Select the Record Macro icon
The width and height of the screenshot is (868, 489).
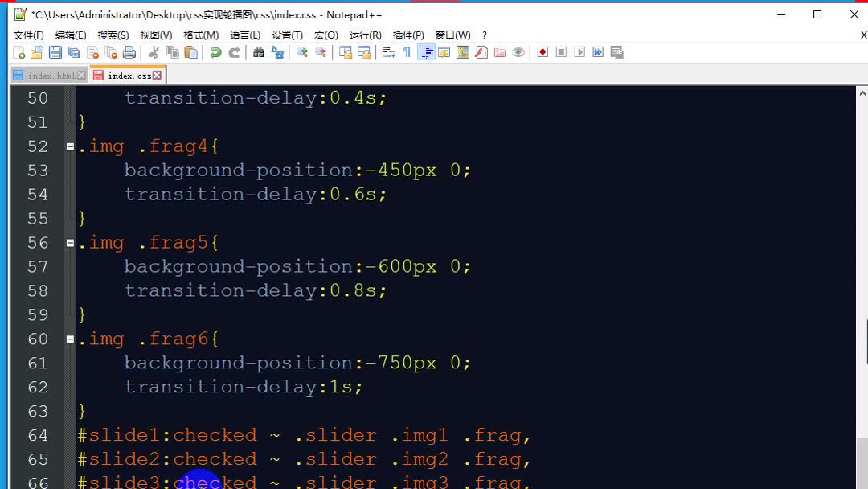tap(541, 52)
